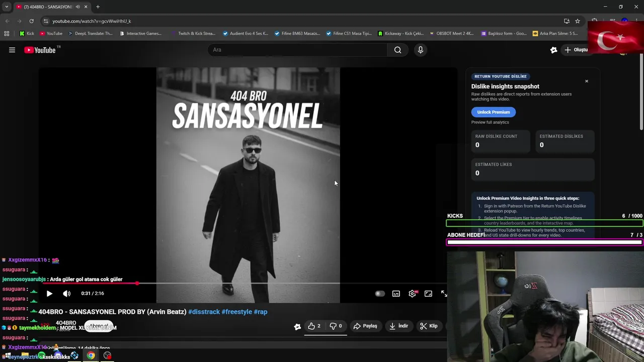Share the video via Paylaş
Image resolution: width=644 pixels, height=362 pixels.
point(365,326)
